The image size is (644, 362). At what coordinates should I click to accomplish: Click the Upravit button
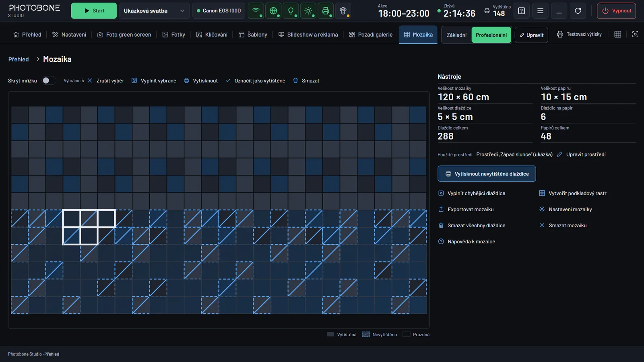click(x=531, y=35)
